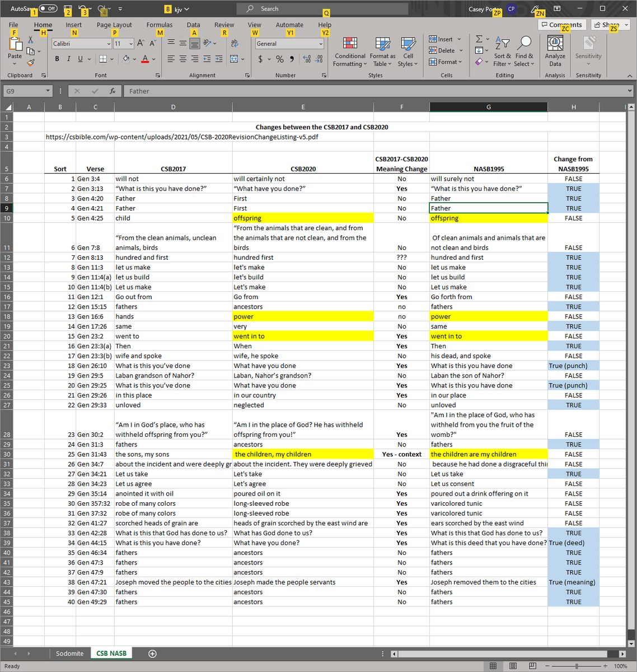The width and height of the screenshot is (637, 672).
Task: Apply comma style number format
Action: point(292,59)
